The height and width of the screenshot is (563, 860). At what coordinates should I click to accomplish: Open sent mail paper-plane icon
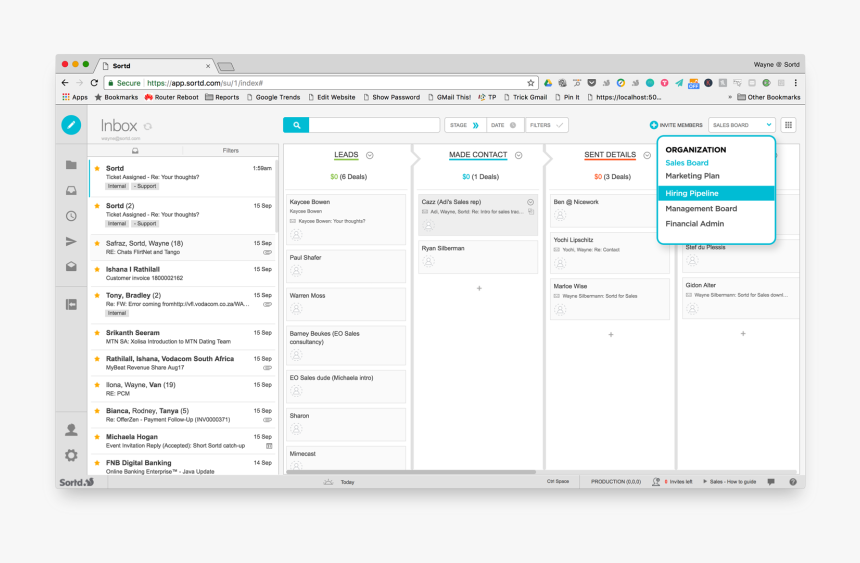click(x=71, y=241)
